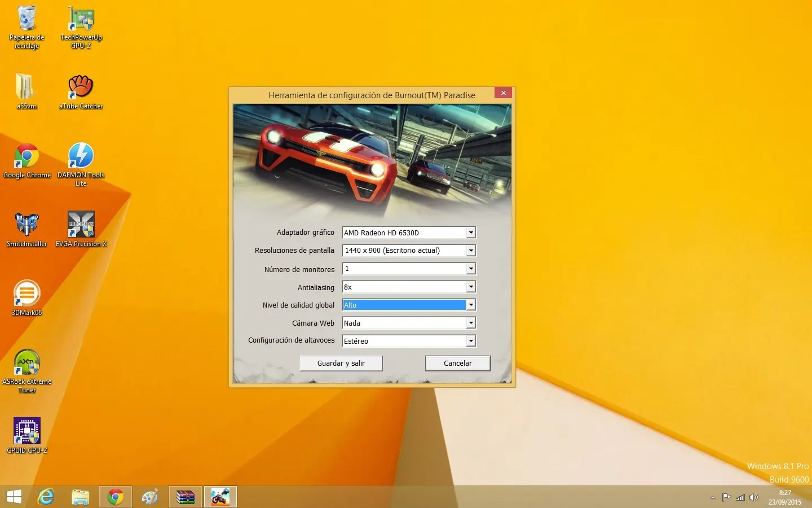
Task: Switch to Chrome in the taskbar
Action: (116, 497)
